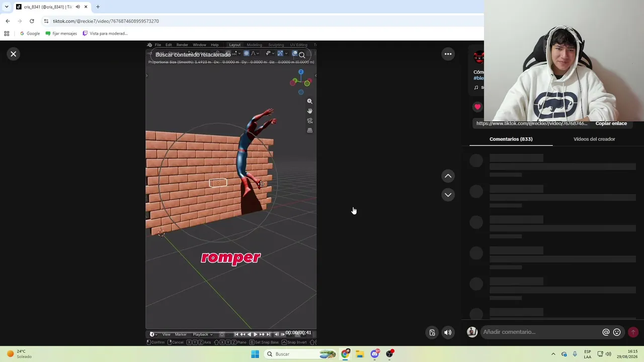
Task: Open the Windows Start menu
Action: 255,354
